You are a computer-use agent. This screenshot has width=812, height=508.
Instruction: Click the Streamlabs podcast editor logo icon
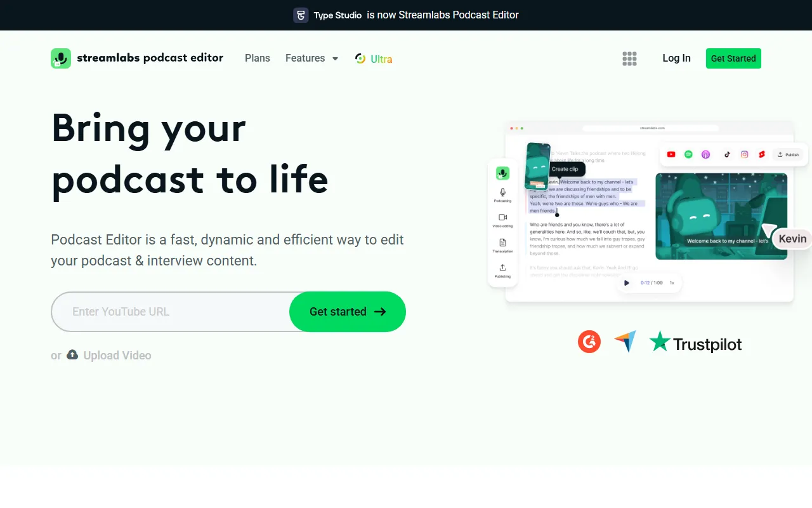[x=61, y=58]
